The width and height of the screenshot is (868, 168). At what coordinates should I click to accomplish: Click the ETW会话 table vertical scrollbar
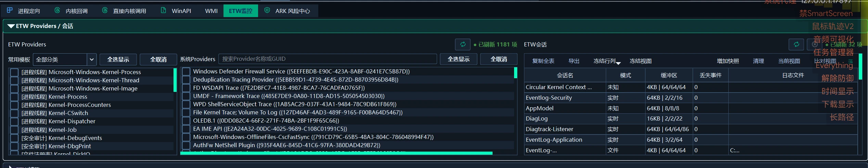pos(860,67)
